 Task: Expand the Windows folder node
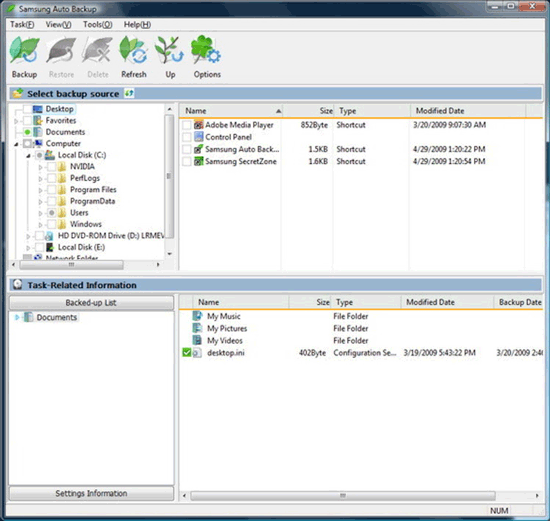40,225
